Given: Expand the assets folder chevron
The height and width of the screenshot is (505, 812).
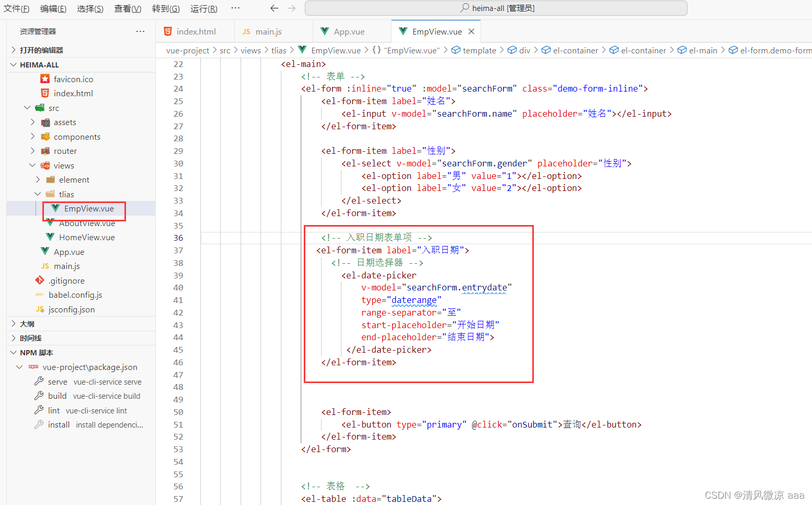Looking at the screenshot, I should 33,122.
